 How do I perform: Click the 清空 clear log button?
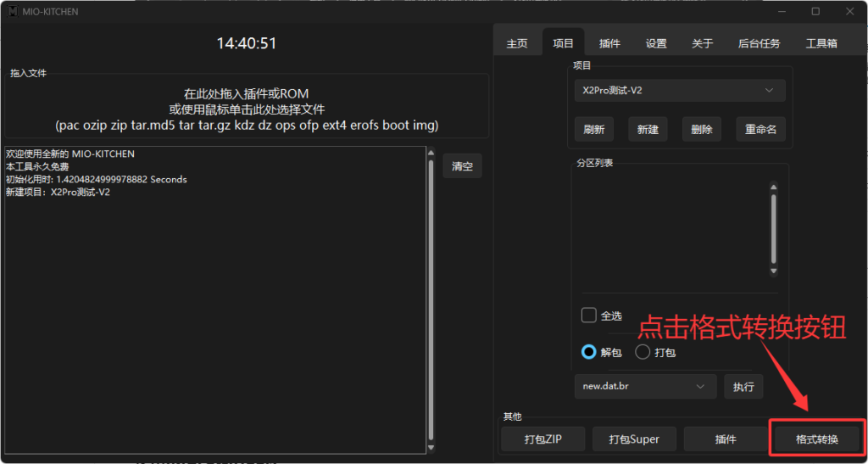click(462, 166)
